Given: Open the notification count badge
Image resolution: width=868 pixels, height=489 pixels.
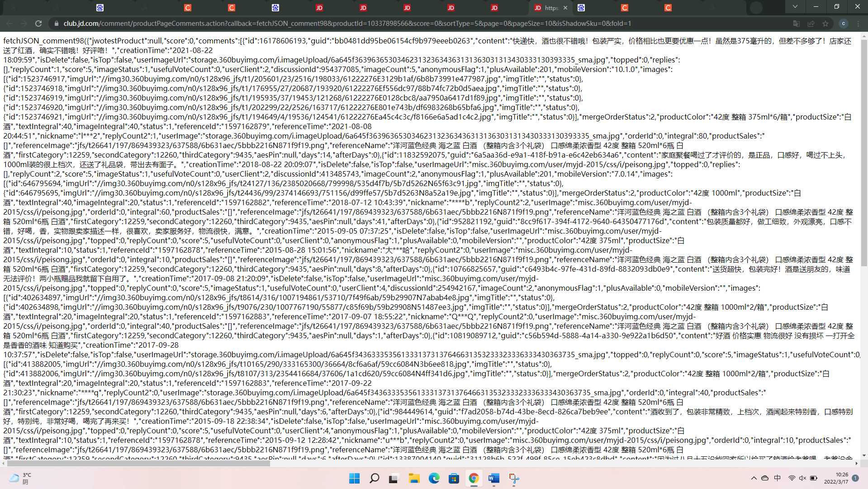Looking at the screenshot, I should (x=855, y=478).
